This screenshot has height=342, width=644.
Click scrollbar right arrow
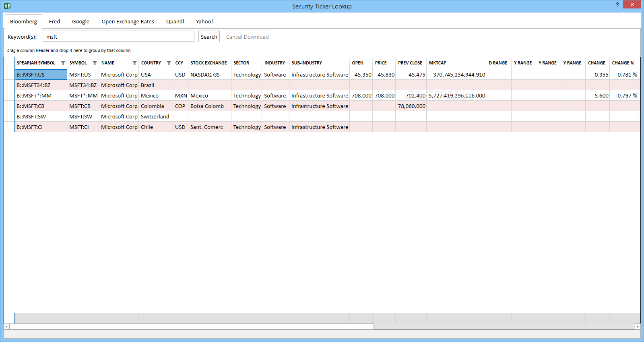pos(638,327)
